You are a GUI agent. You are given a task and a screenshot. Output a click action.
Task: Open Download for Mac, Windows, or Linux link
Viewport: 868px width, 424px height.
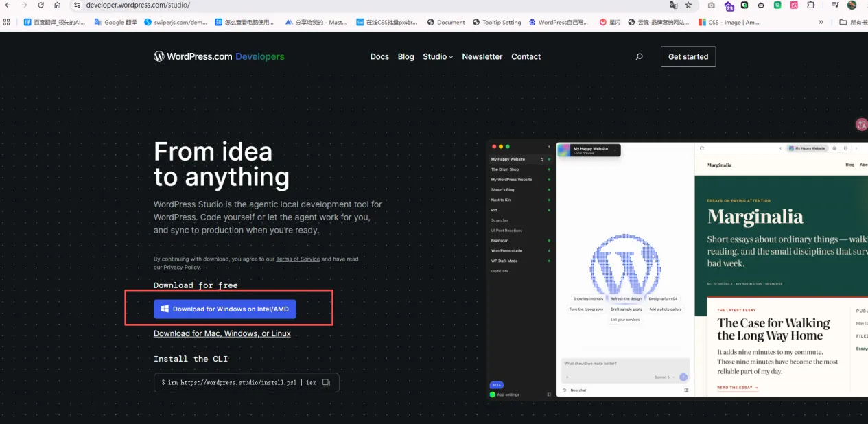tap(222, 333)
